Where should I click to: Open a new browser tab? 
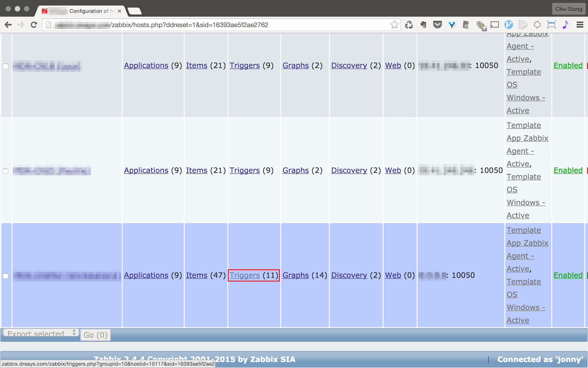[135, 11]
